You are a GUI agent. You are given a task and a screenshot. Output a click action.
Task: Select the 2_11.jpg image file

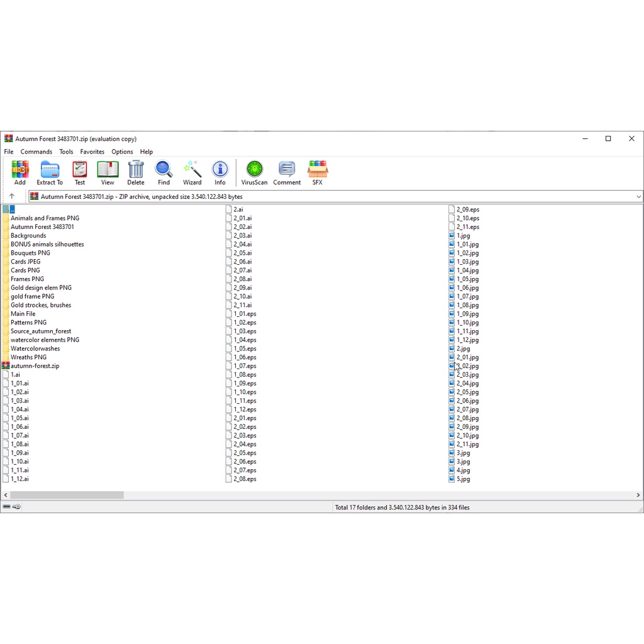coord(467,445)
